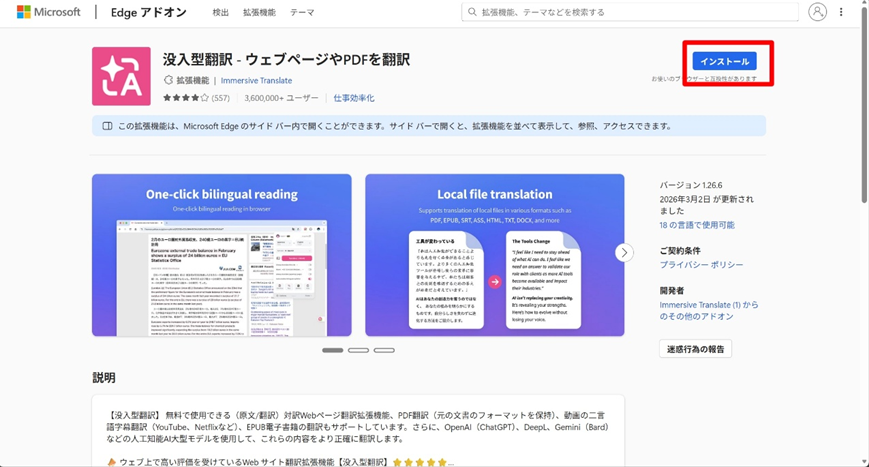Image resolution: width=869 pixels, height=467 pixels.
Task: Open the user account profile icon
Action: pyautogui.click(x=817, y=12)
